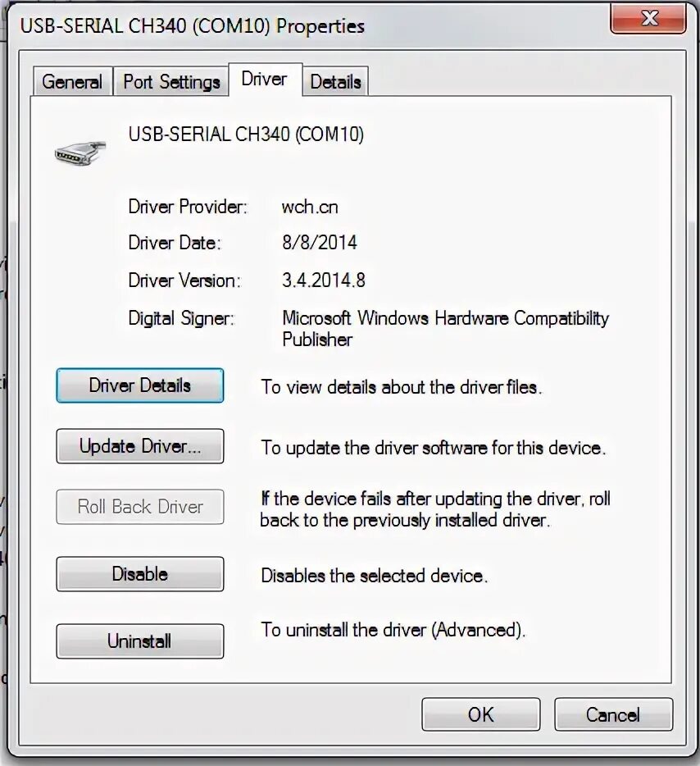Click the driver date 8/8/2014
700x766 pixels.
[x=320, y=243]
